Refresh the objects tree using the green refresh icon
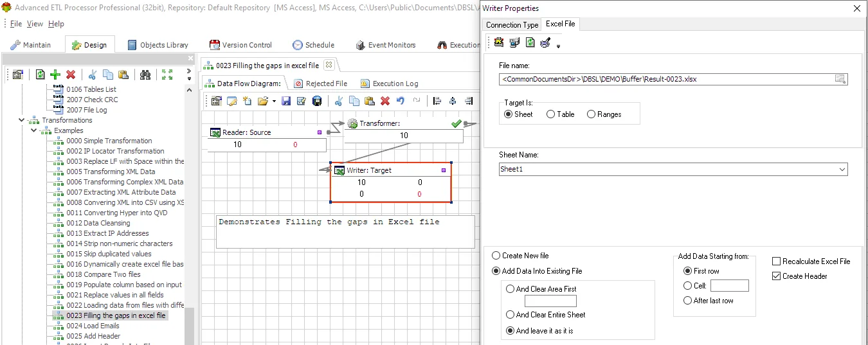This screenshot has width=868, height=345. tap(41, 75)
